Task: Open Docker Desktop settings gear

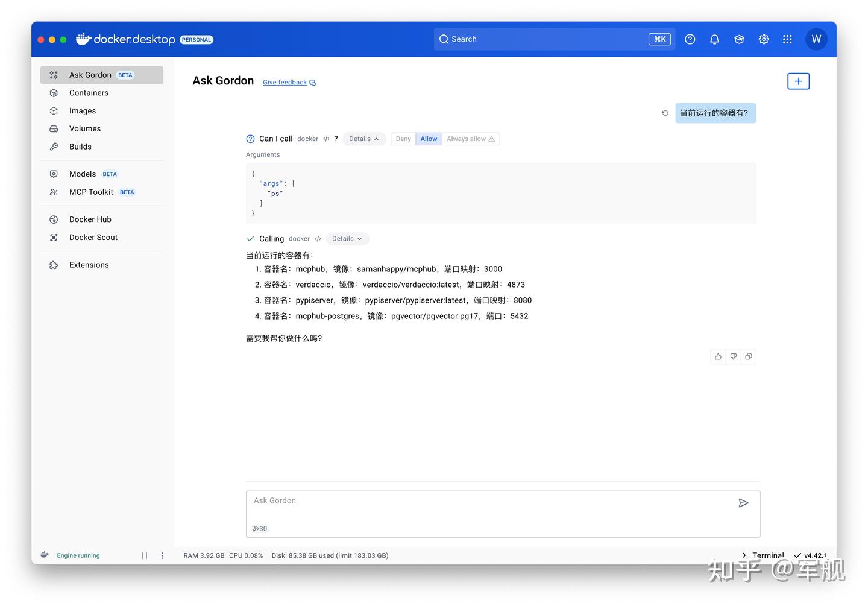Action: [x=763, y=39]
